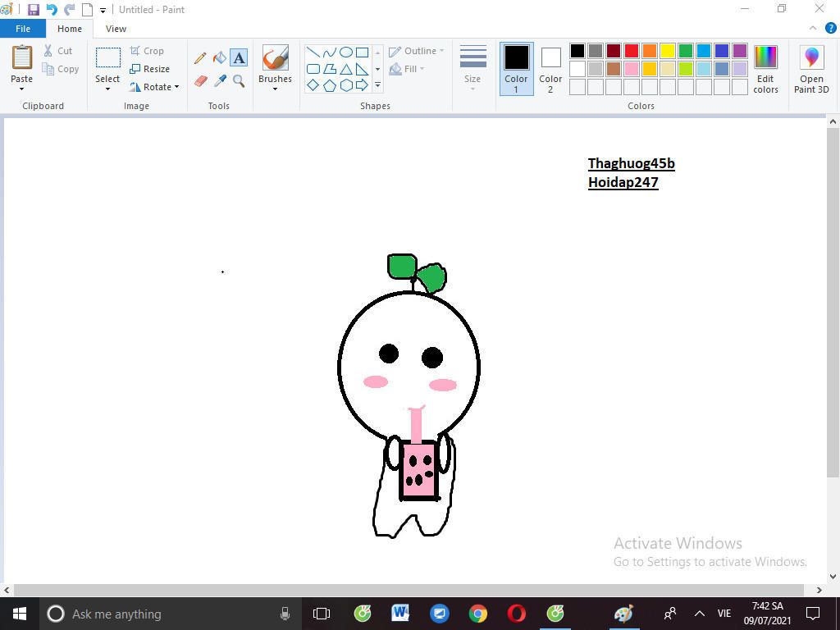Image resolution: width=840 pixels, height=630 pixels.
Task: Set Color 1 as the active color
Action: point(517,69)
